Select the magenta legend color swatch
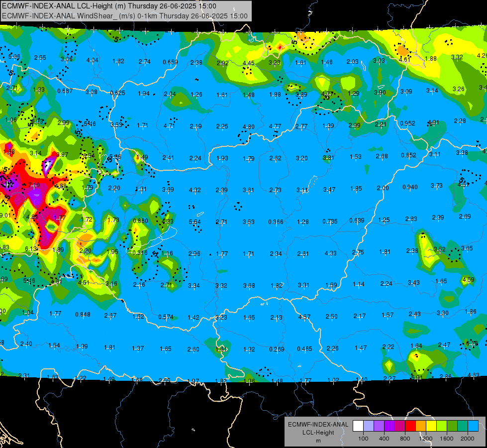 [400, 426]
